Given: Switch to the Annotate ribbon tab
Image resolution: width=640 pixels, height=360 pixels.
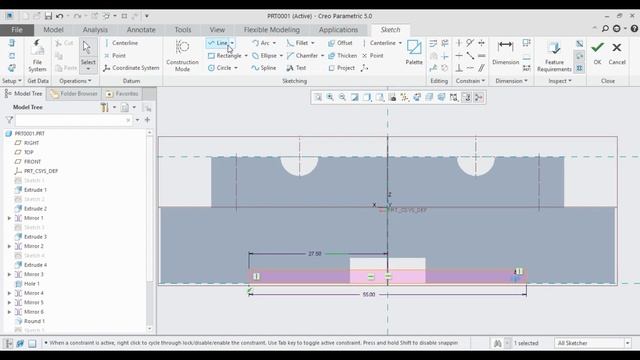Looking at the screenshot, I should click(x=141, y=30).
